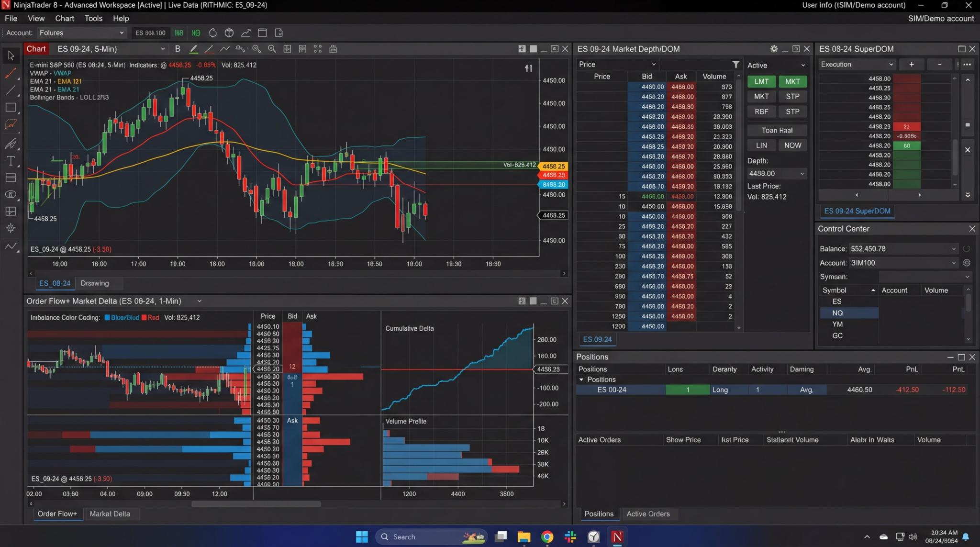The width and height of the screenshot is (980, 547).
Task: Click the MKT order button in Market Depth
Action: 792,81
